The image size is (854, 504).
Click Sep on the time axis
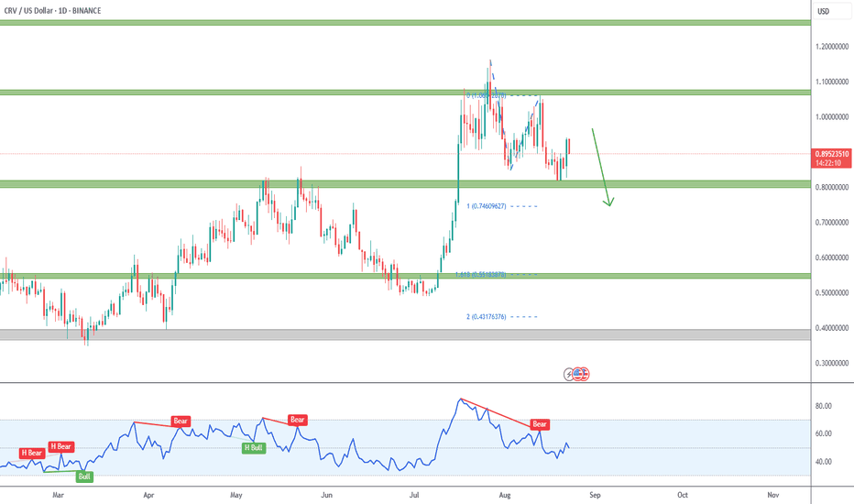click(593, 494)
